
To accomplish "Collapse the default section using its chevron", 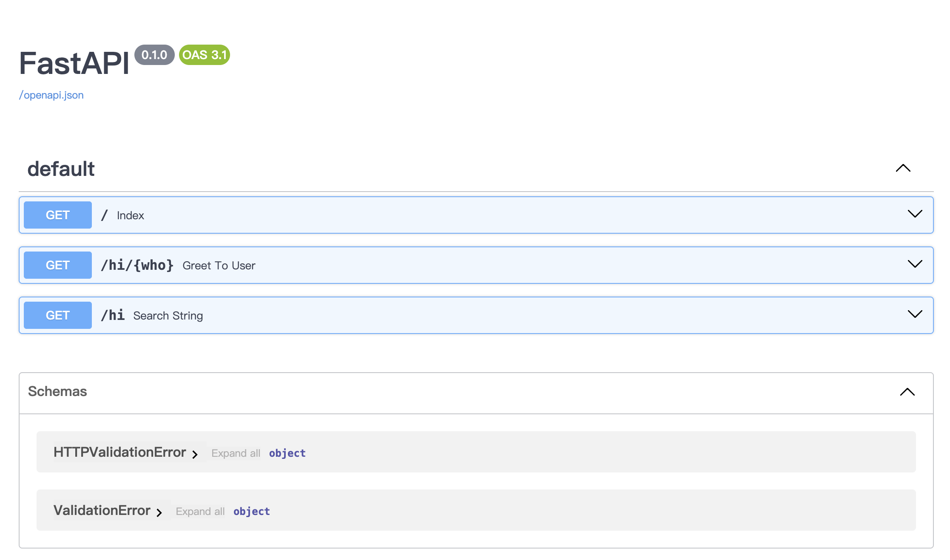I will tap(903, 169).
